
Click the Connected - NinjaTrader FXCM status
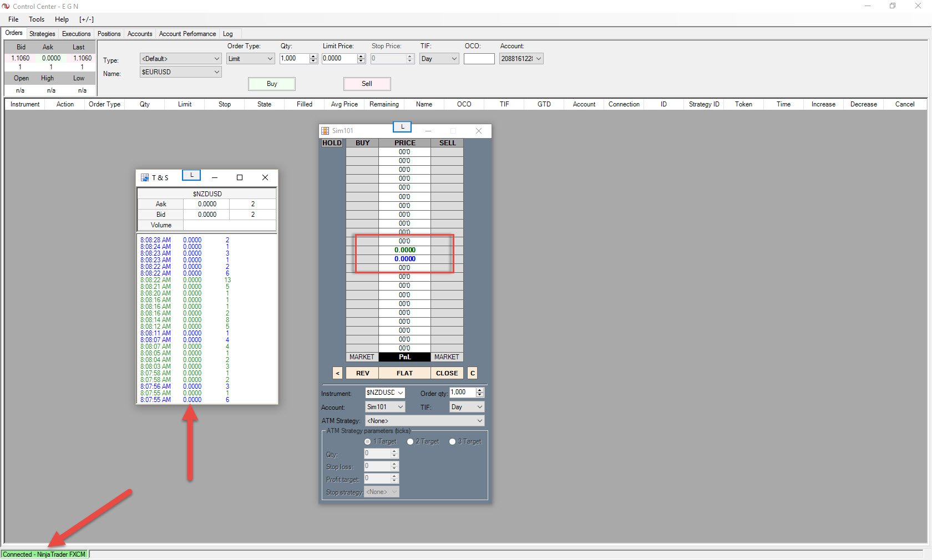[x=44, y=554]
